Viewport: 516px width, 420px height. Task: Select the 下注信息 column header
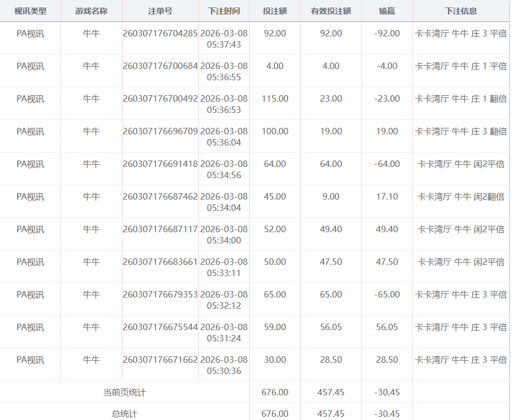(x=460, y=11)
